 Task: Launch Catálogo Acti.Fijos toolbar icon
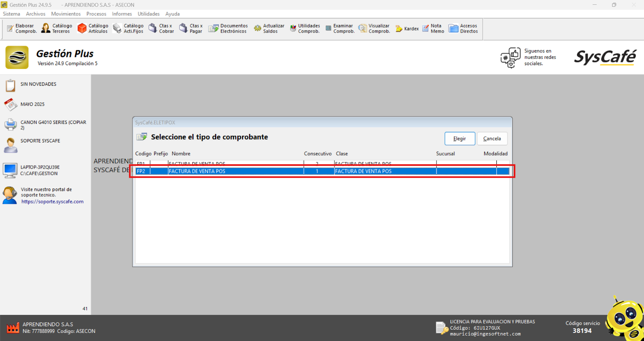point(128,29)
